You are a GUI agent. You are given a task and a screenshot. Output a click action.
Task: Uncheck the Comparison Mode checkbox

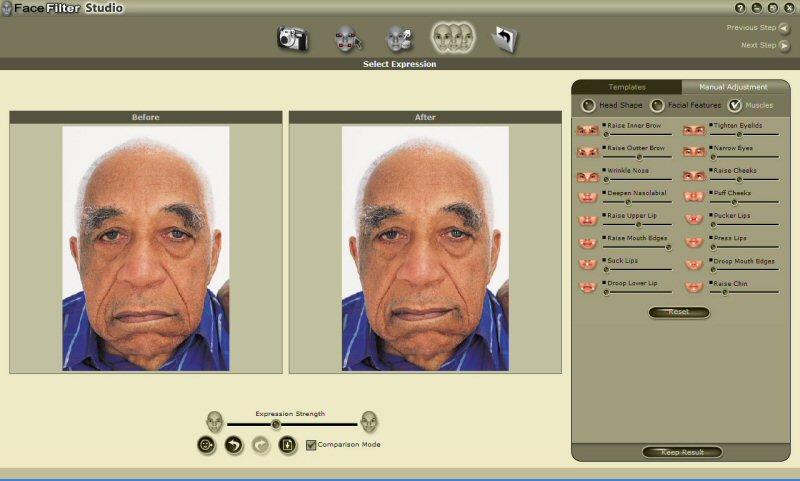pyautogui.click(x=311, y=445)
